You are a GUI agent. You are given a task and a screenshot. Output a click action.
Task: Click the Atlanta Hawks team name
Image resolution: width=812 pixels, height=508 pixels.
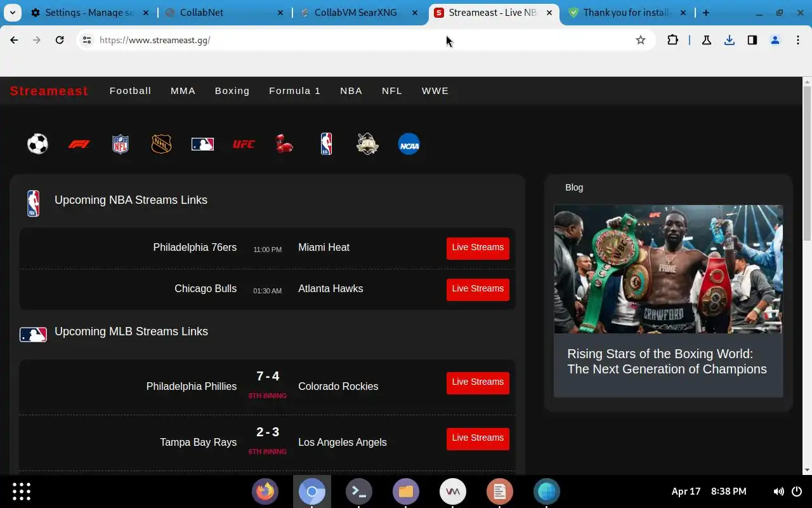coord(331,288)
